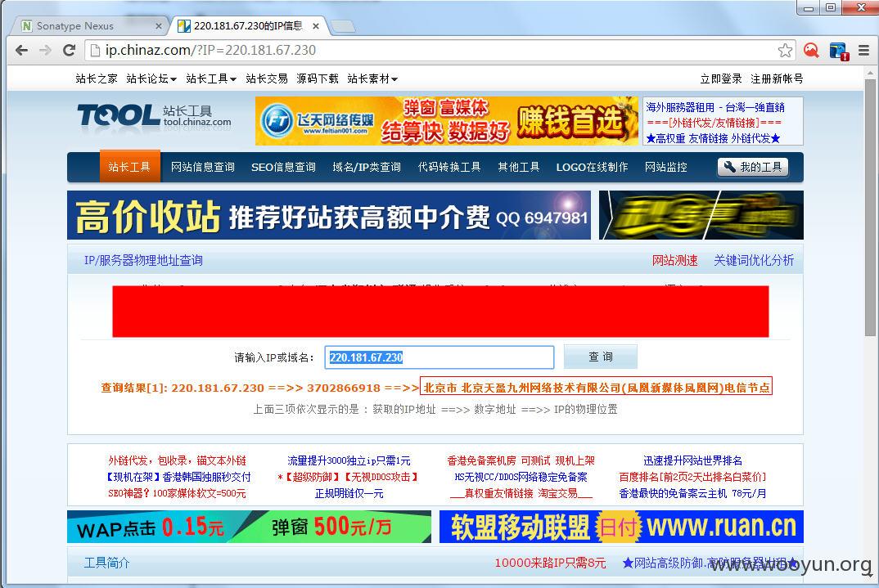Select the 220.181.67.230的IP信息 tab
The height and width of the screenshot is (588, 879).
tap(246, 25)
